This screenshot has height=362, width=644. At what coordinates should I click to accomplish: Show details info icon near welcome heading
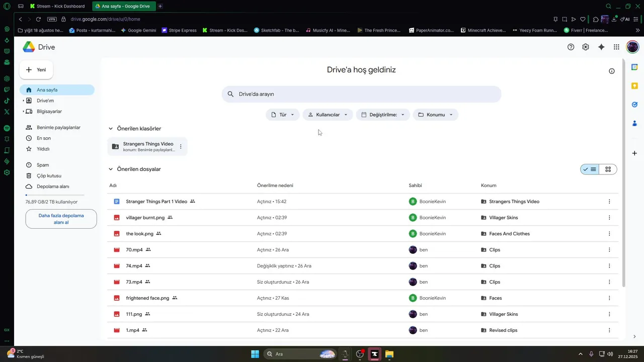pos(612,71)
